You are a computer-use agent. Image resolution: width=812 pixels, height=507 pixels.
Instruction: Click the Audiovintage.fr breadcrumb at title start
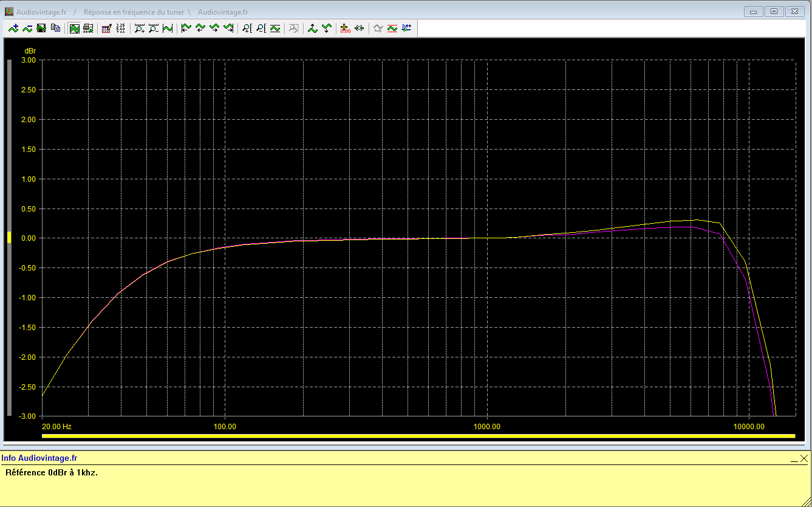(42, 12)
